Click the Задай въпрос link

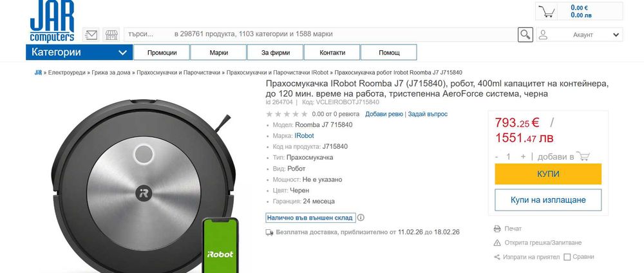[428, 114]
